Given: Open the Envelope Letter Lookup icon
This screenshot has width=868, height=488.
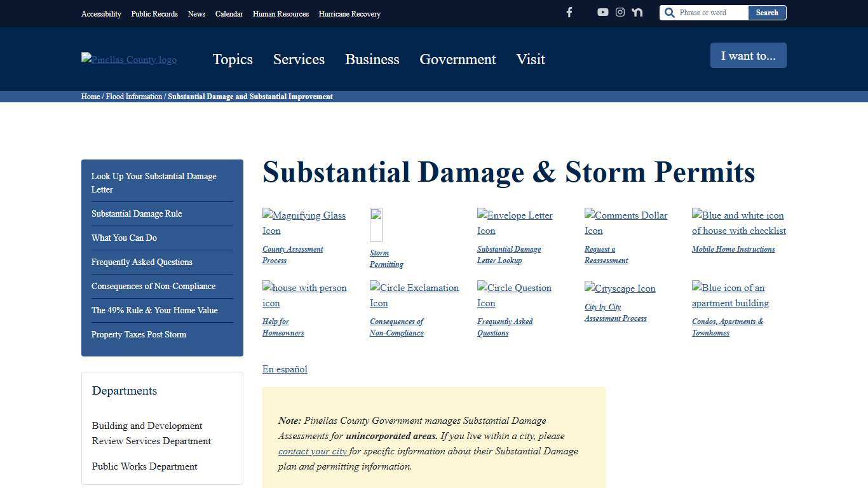Looking at the screenshot, I should (515, 223).
